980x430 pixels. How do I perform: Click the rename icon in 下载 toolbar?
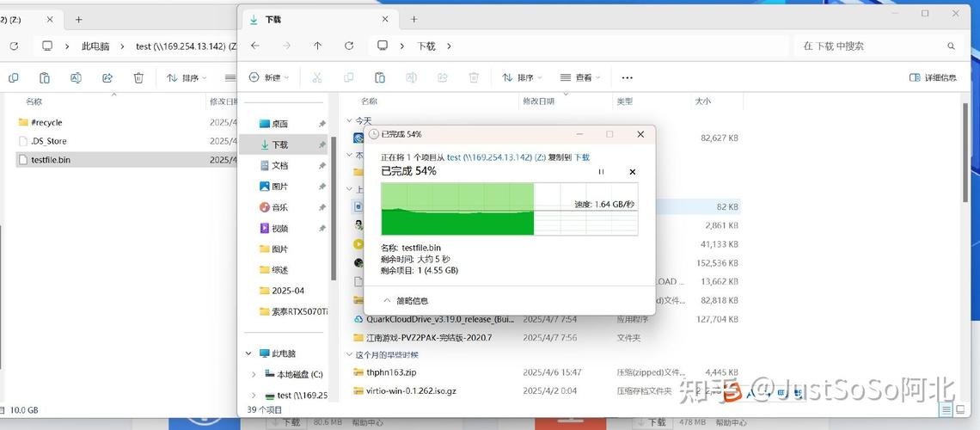pyautogui.click(x=411, y=77)
